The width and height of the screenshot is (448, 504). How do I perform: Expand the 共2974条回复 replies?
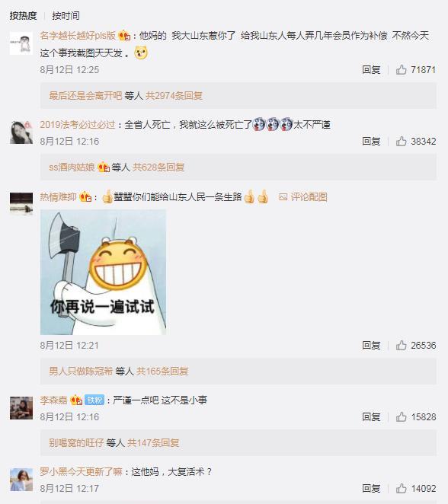(x=174, y=95)
